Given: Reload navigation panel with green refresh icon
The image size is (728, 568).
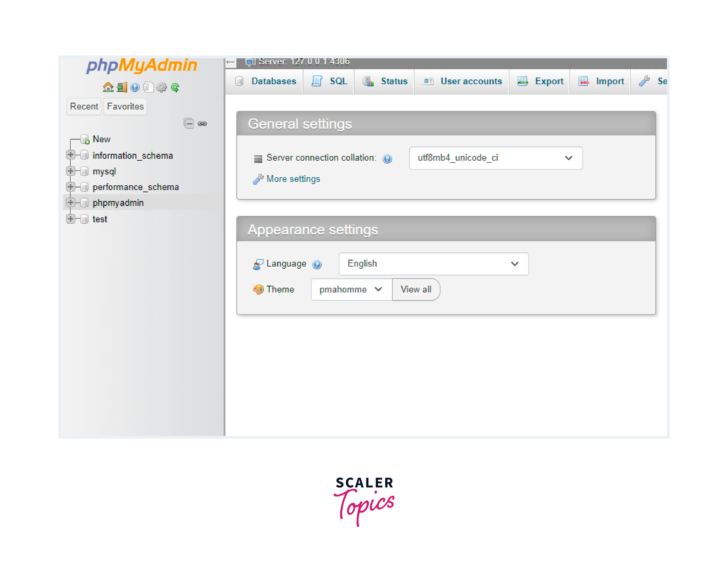Looking at the screenshot, I should pos(175,87).
